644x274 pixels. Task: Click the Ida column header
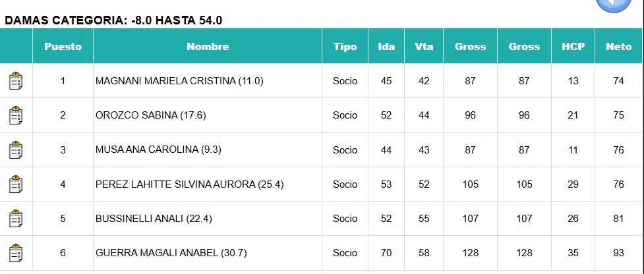(386, 47)
